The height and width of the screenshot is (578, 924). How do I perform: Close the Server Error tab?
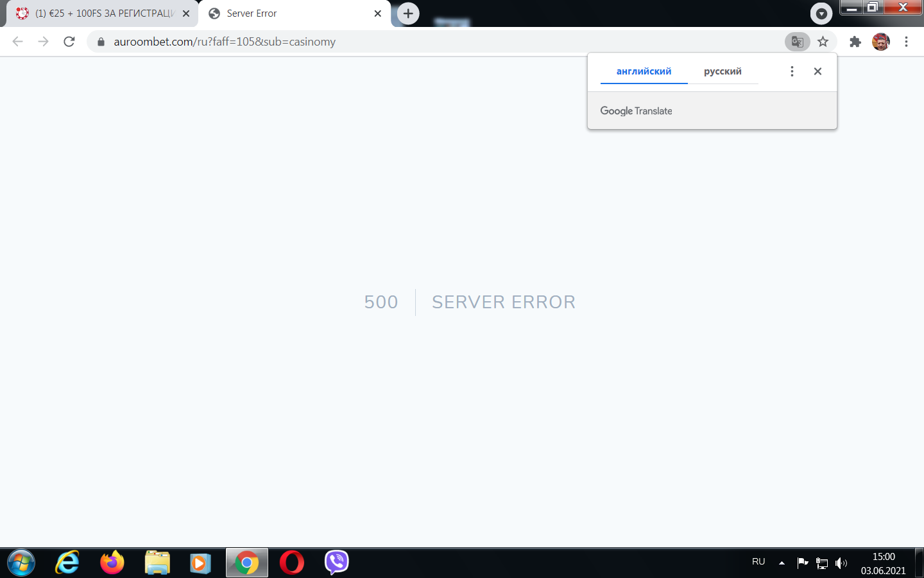pos(377,13)
